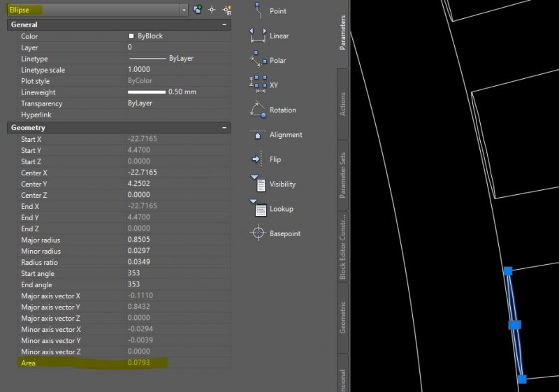Viewport: 559px width, 392px height.
Task: Toggle PICKADD value button in Properties
Action: [198, 10]
